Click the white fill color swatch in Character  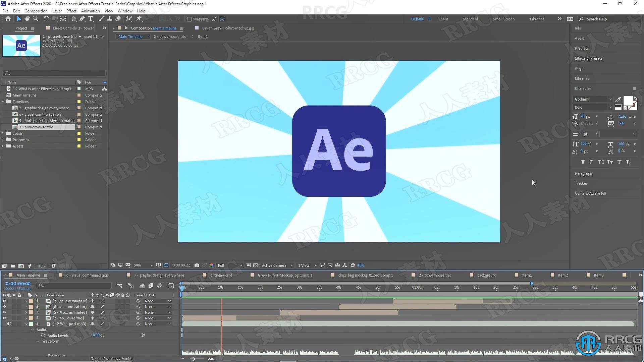point(628,101)
